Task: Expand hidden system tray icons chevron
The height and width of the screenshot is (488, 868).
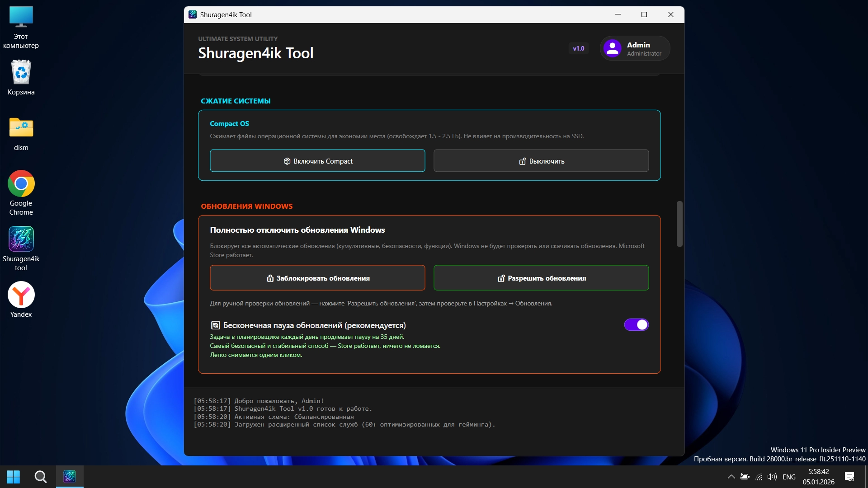Action: coord(731,477)
